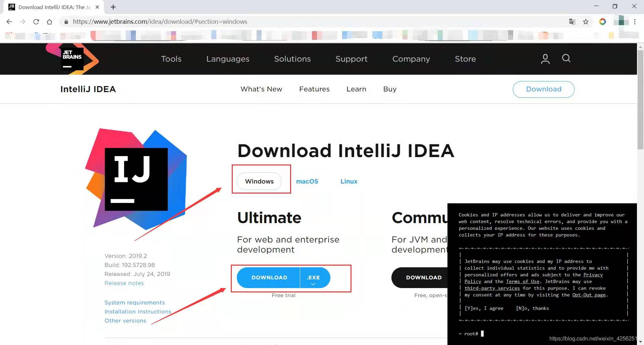Image resolution: width=644 pixels, height=345 pixels.
Task: Click the JetBrains logo
Action: pos(72,59)
